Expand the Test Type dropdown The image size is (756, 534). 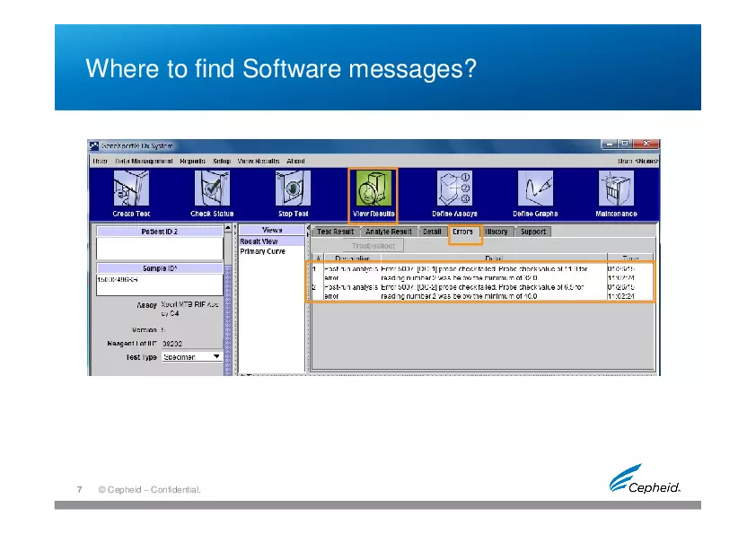point(214,356)
